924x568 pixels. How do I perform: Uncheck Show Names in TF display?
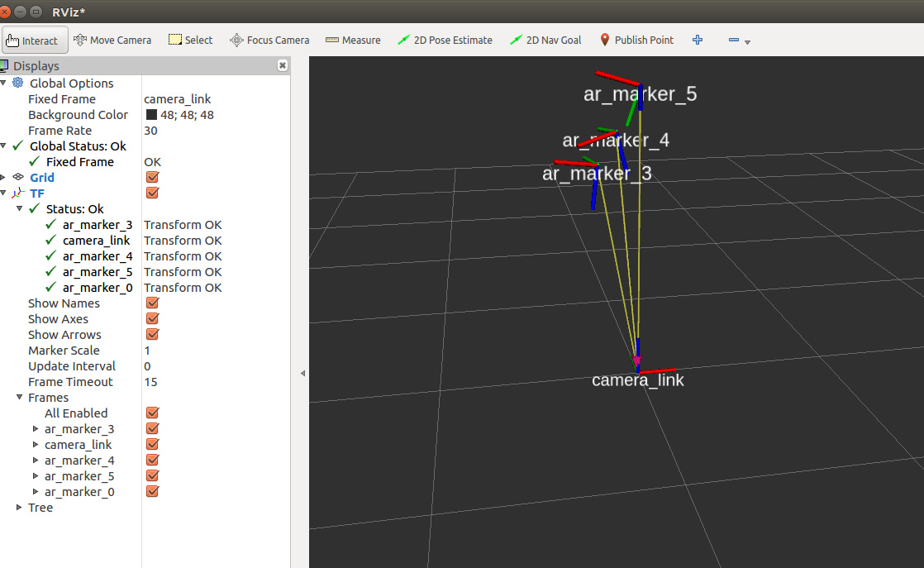point(151,303)
